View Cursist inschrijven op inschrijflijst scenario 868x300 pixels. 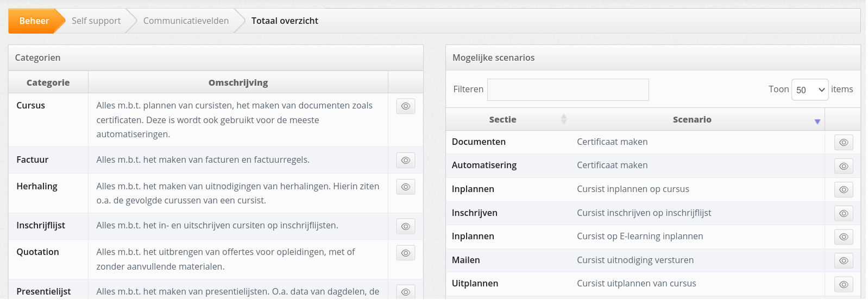click(844, 213)
